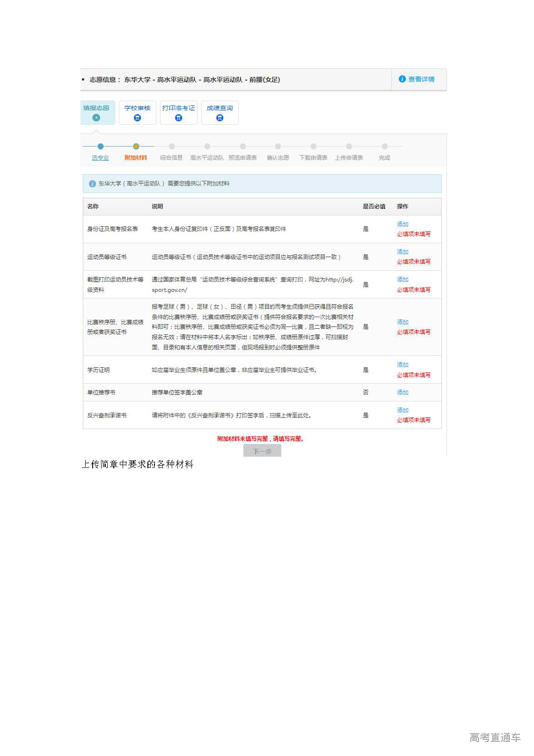The height and width of the screenshot is (756, 534).
Task: Click the play icon under 填报志愿
Action: [x=96, y=118]
